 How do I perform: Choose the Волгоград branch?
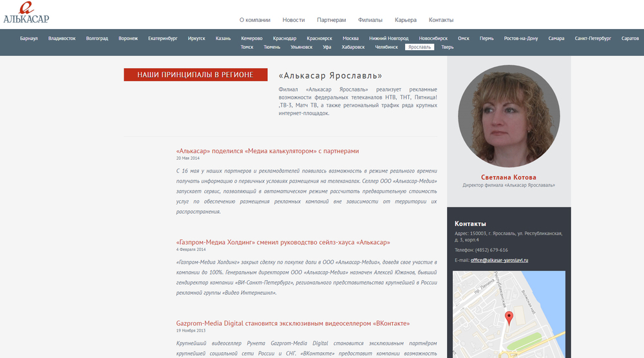point(97,38)
